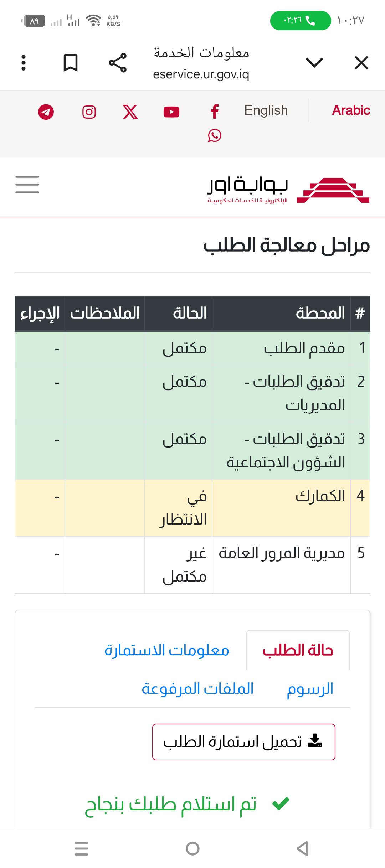This screenshot has width=385, height=868.
Task: Open the Telegram social link
Action: point(46,112)
